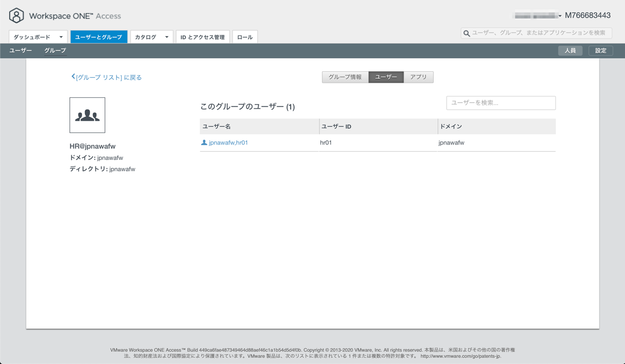Click the 設定 button

pyautogui.click(x=600, y=51)
